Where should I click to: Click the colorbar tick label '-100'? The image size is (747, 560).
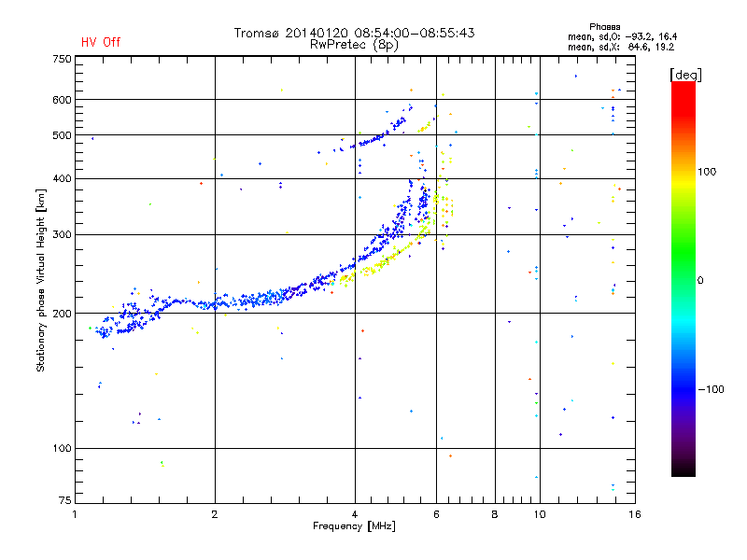[711, 389]
